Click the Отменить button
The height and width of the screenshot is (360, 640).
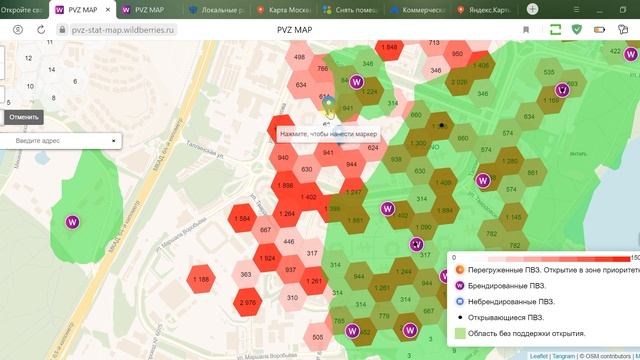[24, 117]
